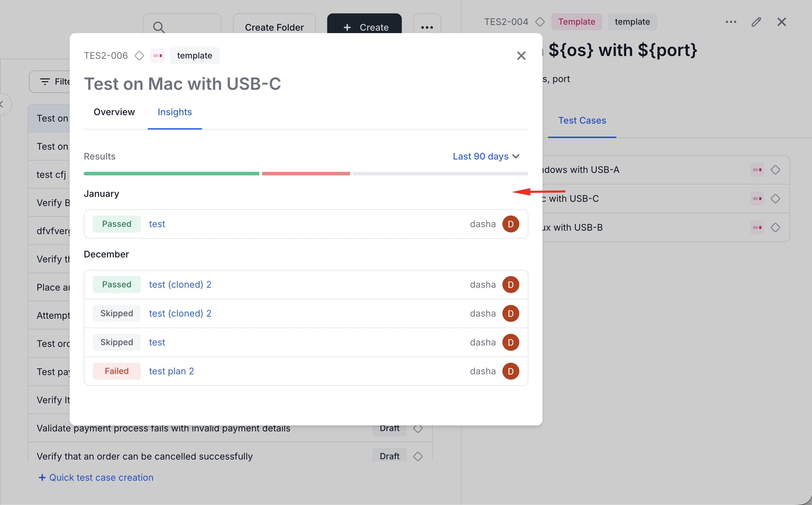Click the 'template' tag chip next to TES2-006
Screen dimensions: 812x505
[x=195, y=56]
